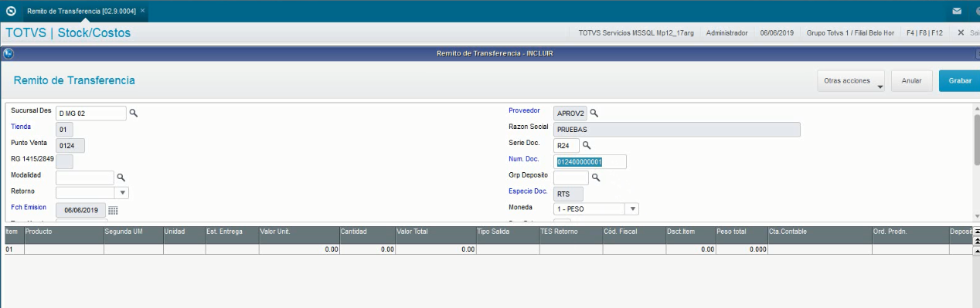Click the RG 1415/2849 field
The height and width of the screenshot is (308, 980).
coord(65,161)
